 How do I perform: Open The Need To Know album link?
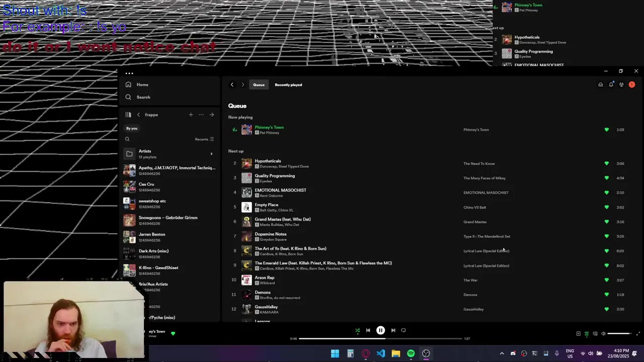tap(479, 163)
